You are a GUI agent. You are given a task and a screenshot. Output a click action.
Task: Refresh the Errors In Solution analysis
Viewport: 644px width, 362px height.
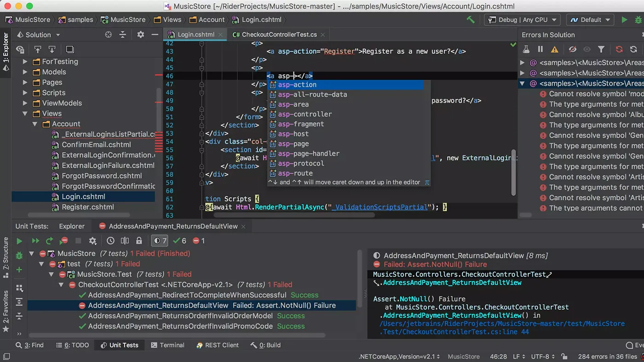[x=619, y=49]
